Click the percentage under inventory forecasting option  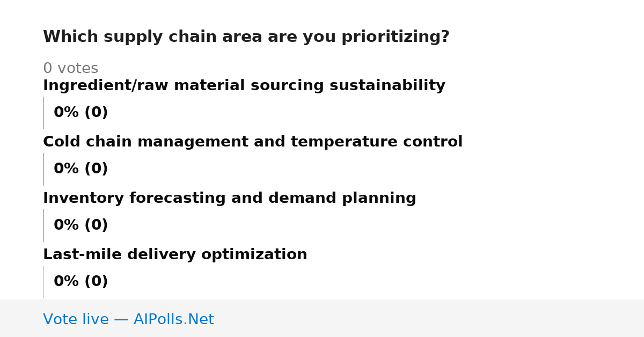pos(80,225)
